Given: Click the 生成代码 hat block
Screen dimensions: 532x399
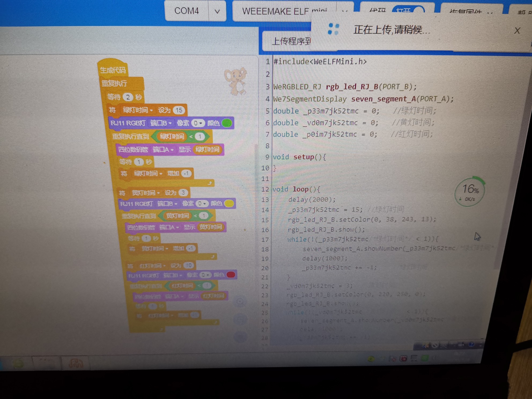Looking at the screenshot, I should 113,70.
